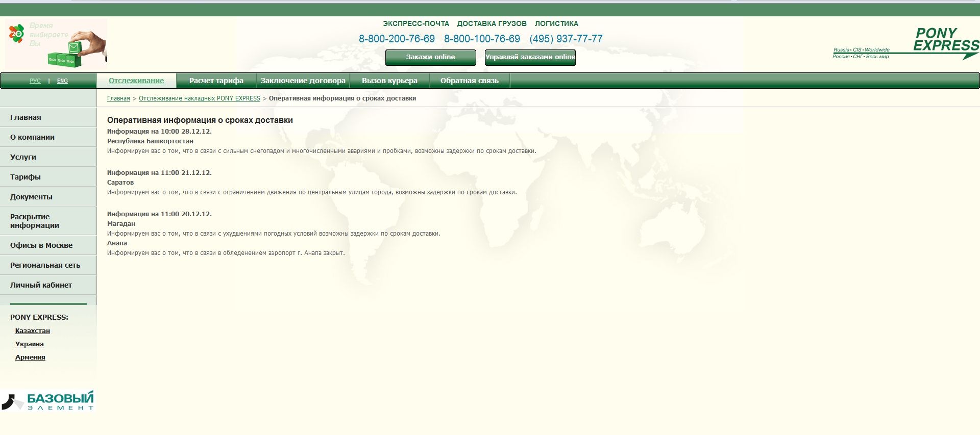Click the Saratov central streets restriction notice

[x=312, y=192]
